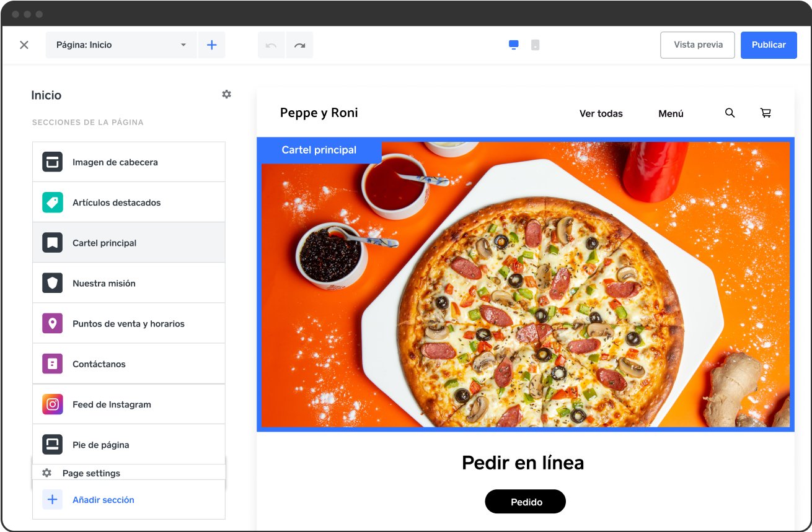Viewport: 812px width, 532px height.
Task: Open the shopping cart icon in the preview
Action: pos(766,113)
